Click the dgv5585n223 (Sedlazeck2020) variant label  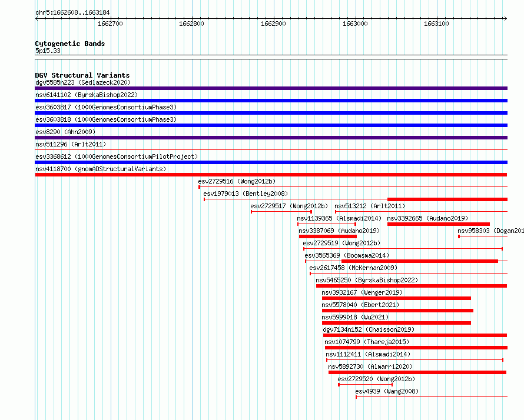(x=83, y=82)
